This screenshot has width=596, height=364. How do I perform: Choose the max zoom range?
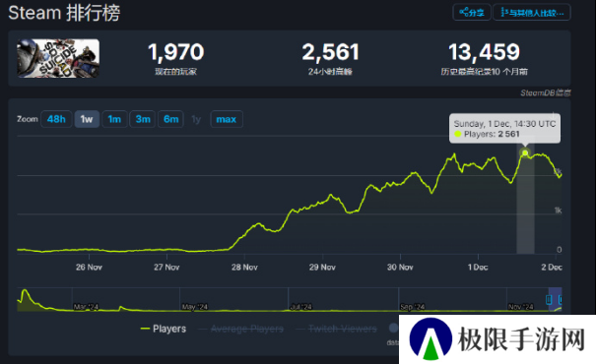coord(227,119)
